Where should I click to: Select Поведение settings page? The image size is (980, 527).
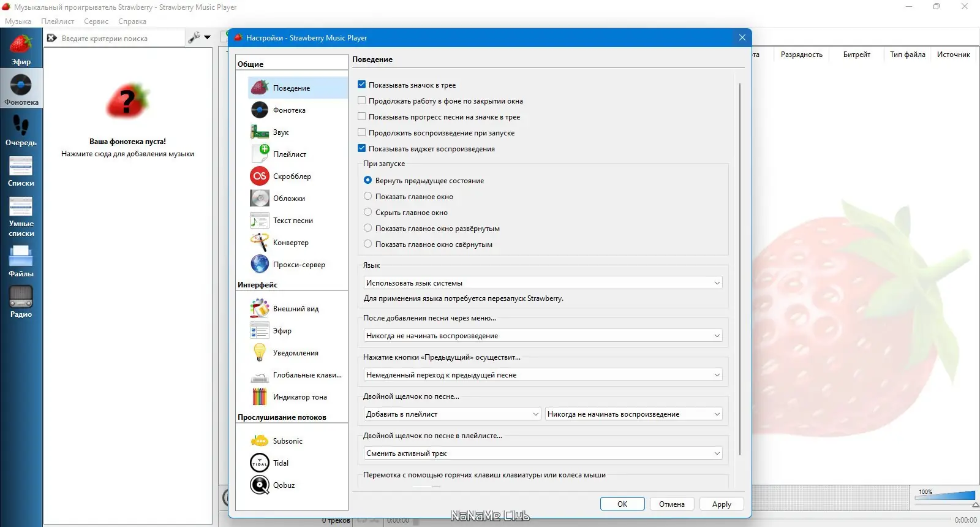298,88
